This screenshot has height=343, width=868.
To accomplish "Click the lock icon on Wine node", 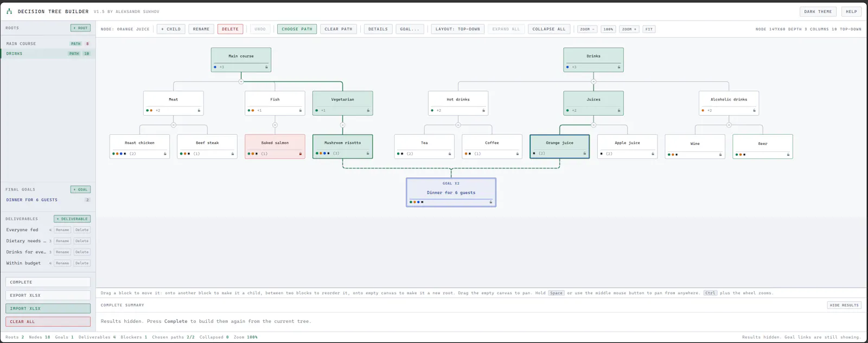I will (720, 155).
